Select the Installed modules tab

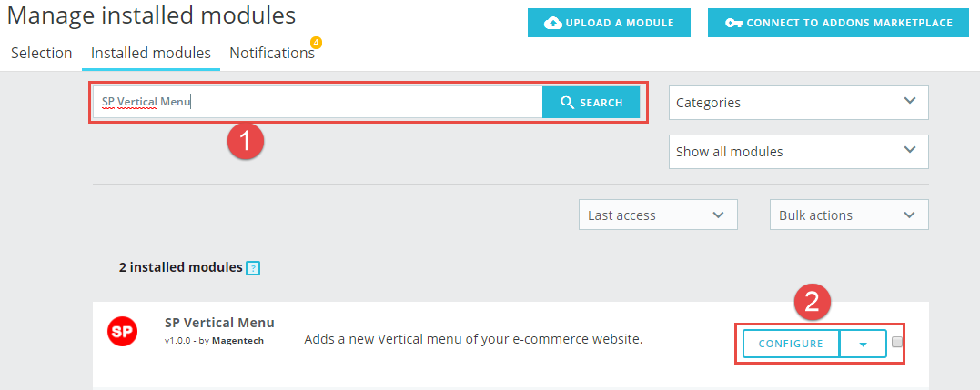click(151, 53)
